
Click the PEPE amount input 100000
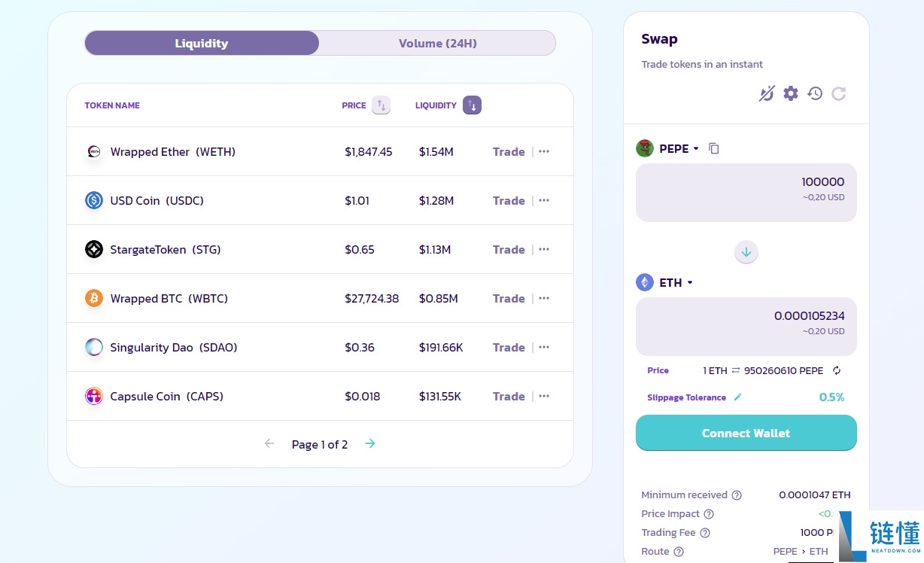(x=746, y=193)
